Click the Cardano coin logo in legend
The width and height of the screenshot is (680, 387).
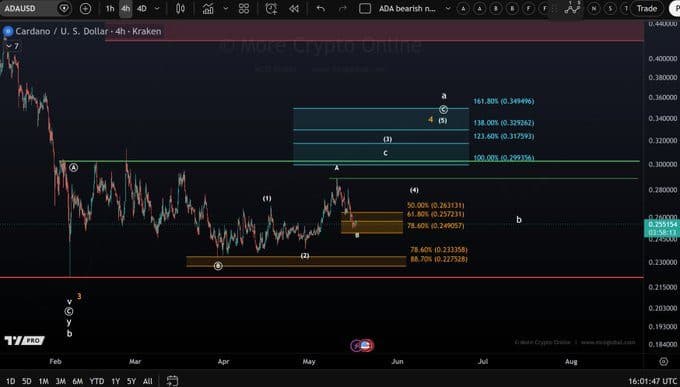tap(8, 31)
